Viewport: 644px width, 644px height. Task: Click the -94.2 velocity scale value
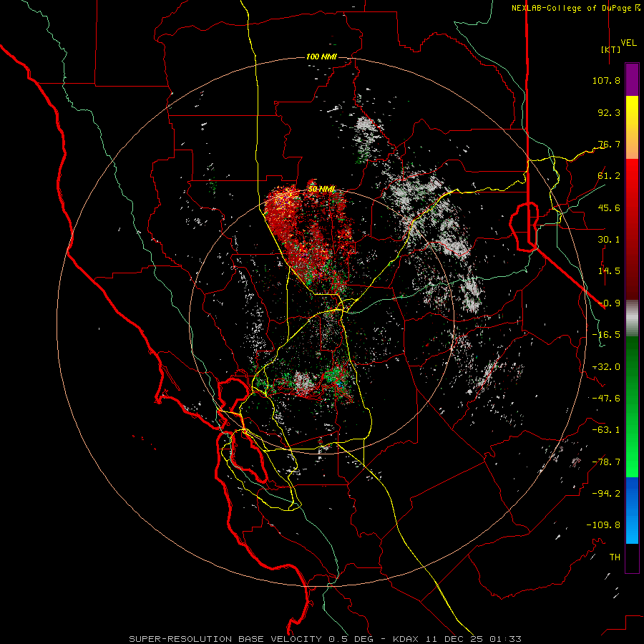606,494
